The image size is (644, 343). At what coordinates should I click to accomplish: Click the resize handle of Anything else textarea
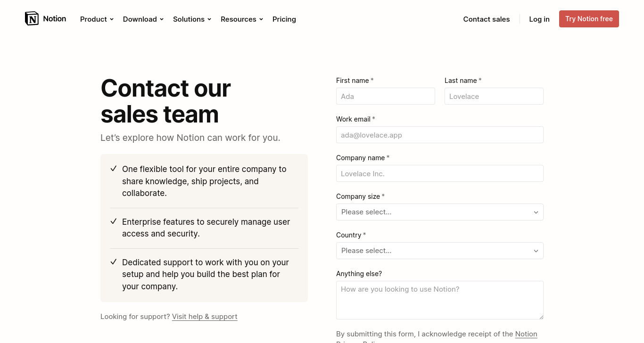click(541, 317)
